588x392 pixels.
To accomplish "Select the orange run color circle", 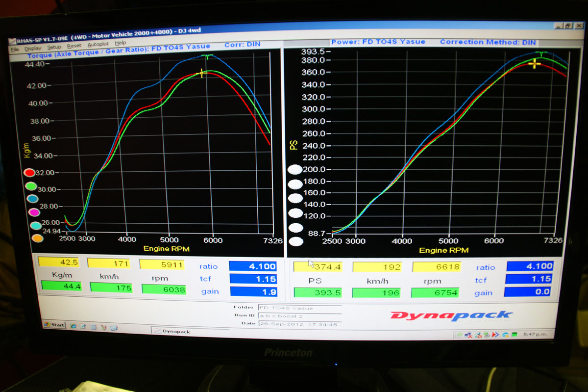I will pos(37,238).
